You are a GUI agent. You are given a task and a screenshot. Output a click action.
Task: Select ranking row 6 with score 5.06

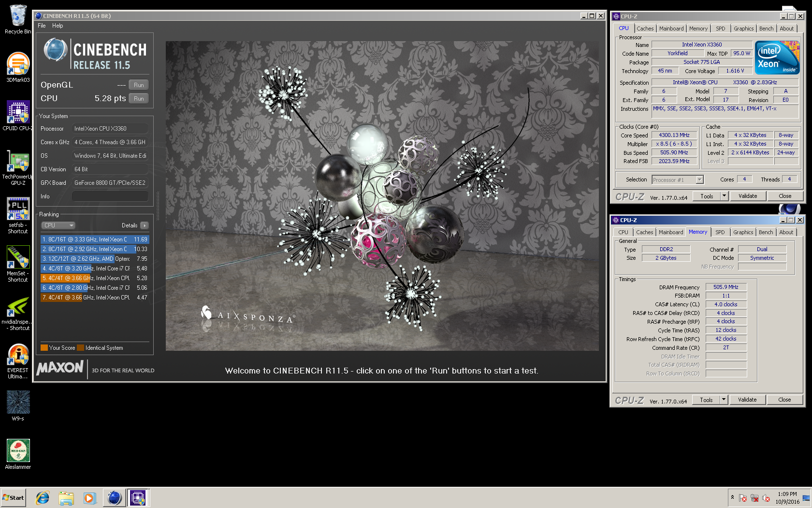click(95, 288)
